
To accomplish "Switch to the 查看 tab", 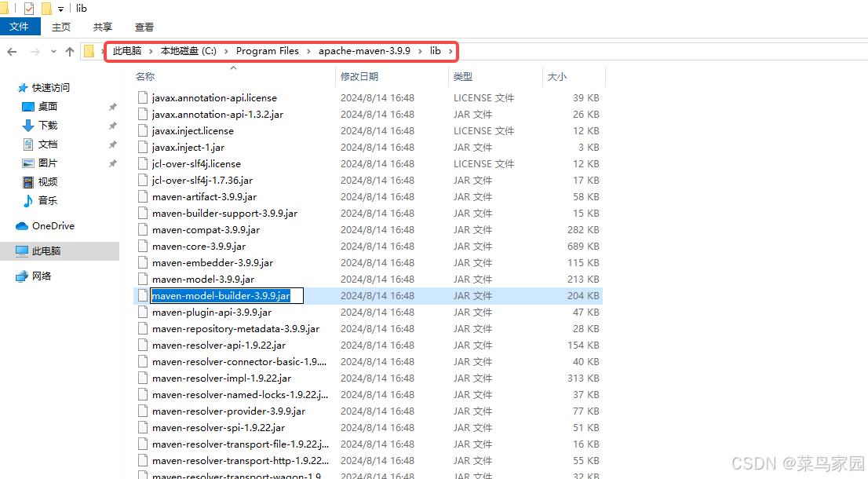I will click(144, 27).
